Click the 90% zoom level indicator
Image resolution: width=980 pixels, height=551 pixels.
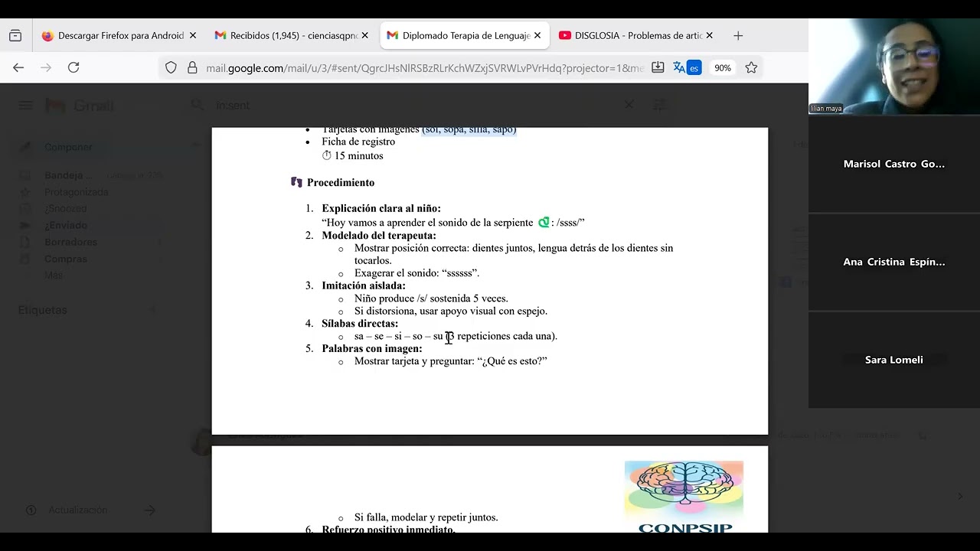click(x=723, y=67)
